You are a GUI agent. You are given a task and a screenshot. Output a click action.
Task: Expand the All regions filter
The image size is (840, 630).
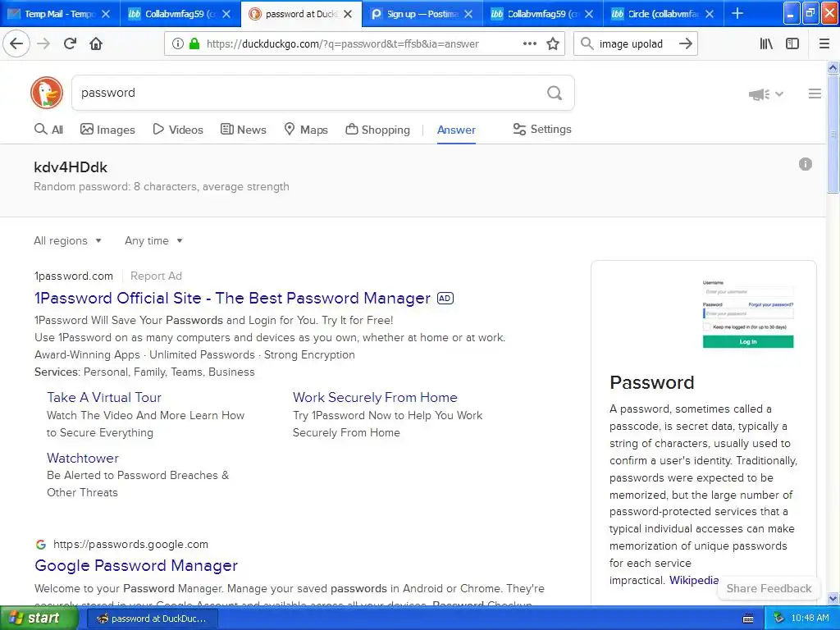coord(67,240)
